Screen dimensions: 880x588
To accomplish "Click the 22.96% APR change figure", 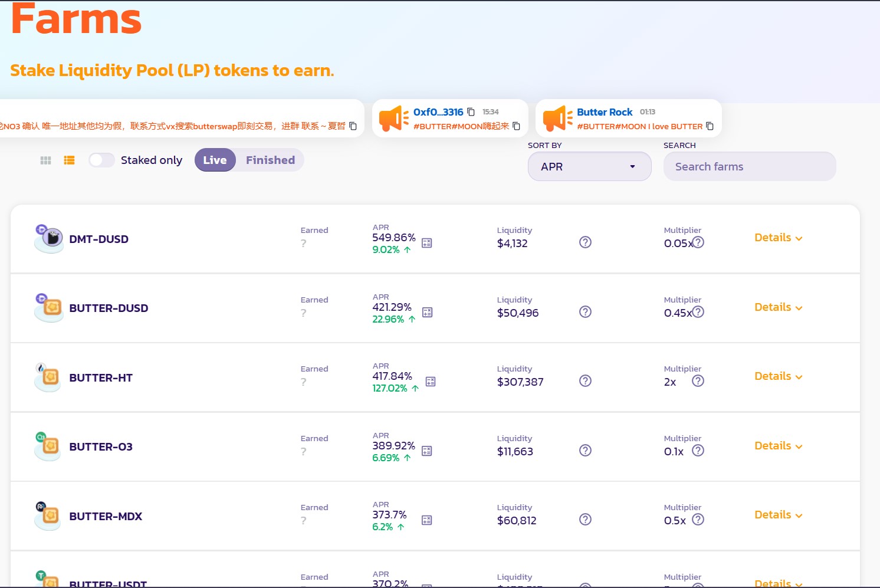I will [x=388, y=320].
